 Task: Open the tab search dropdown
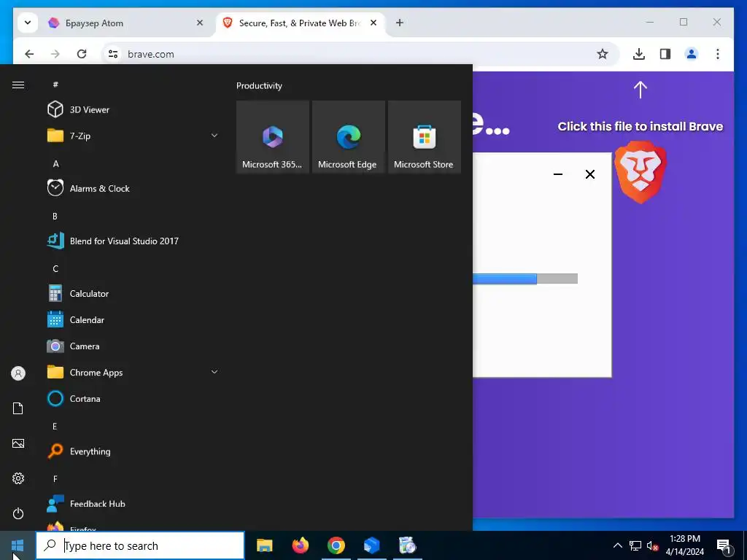(x=28, y=23)
